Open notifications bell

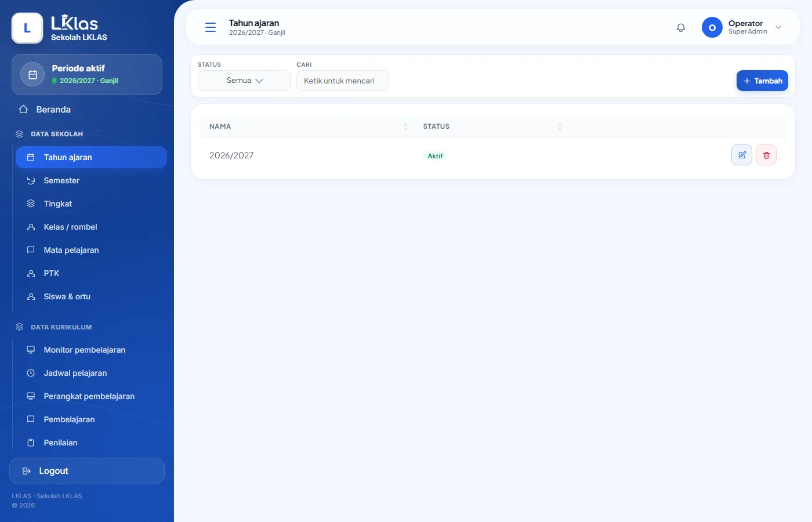coord(681,27)
